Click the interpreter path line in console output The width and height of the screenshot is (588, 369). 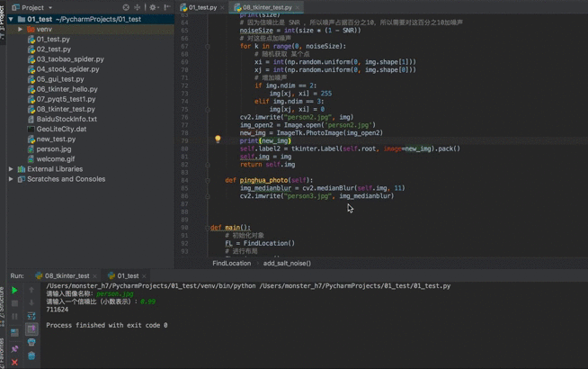[x=248, y=286]
